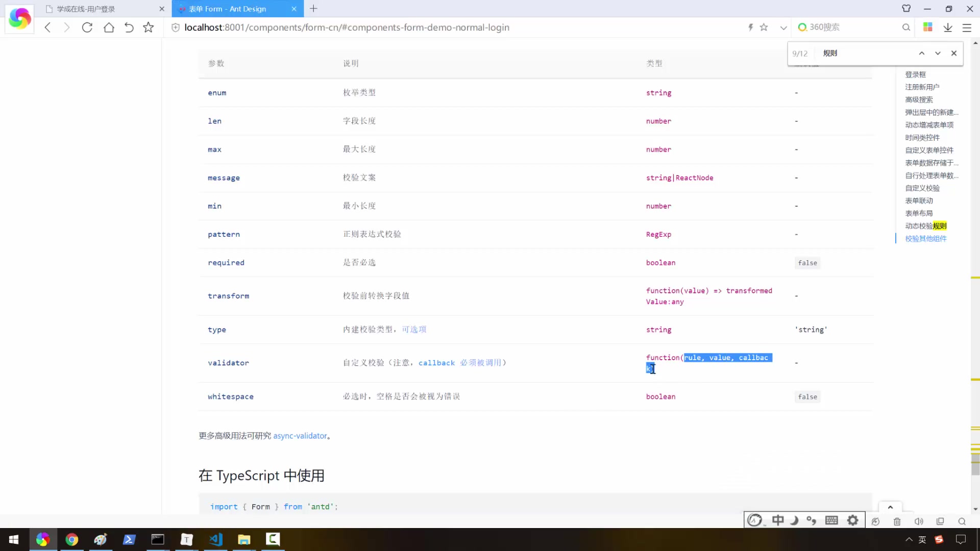This screenshot has width=980, height=551.
Task: Switch to the 表单 Form - Ant Design tab
Action: [237, 9]
